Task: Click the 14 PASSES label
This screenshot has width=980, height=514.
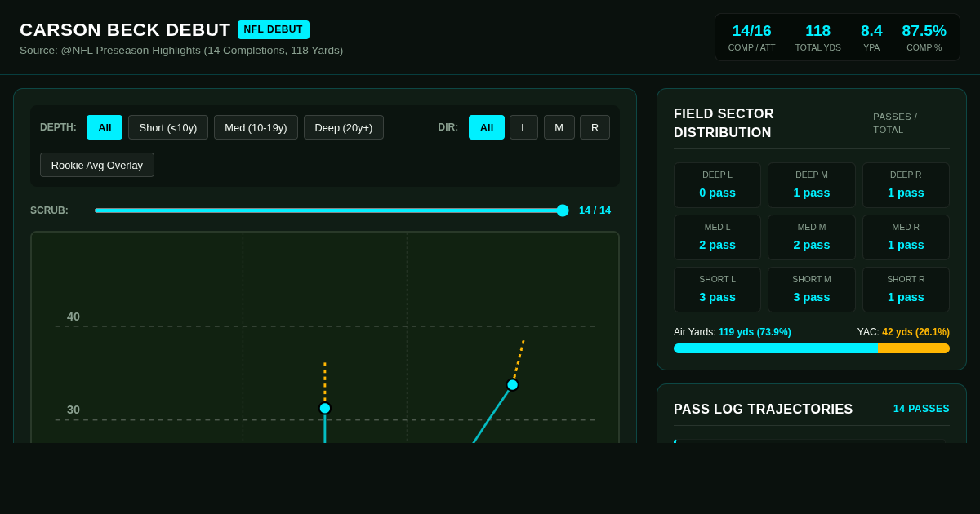Action: pyautogui.click(x=921, y=409)
